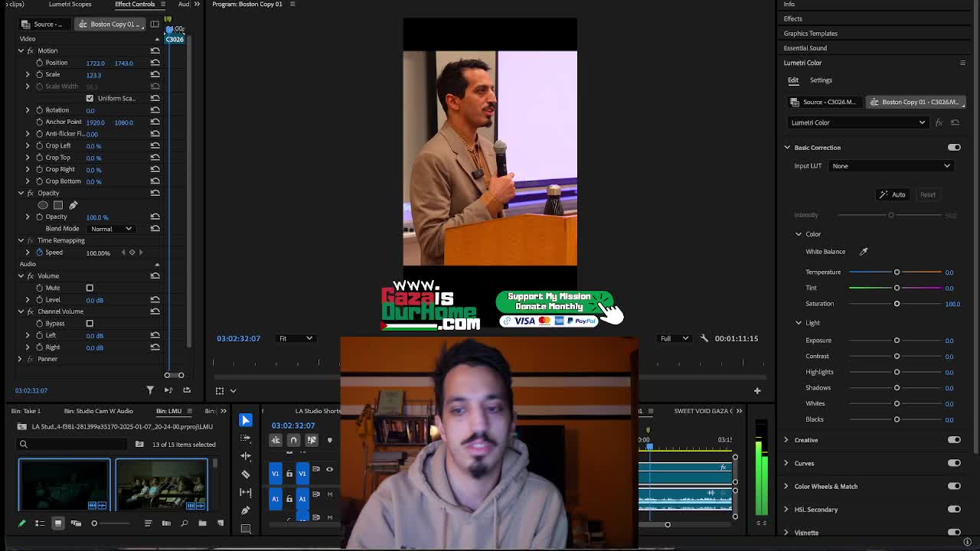Click the Exposure slider handle
Viewport: 980px width, 551px height.
(897, 341)
